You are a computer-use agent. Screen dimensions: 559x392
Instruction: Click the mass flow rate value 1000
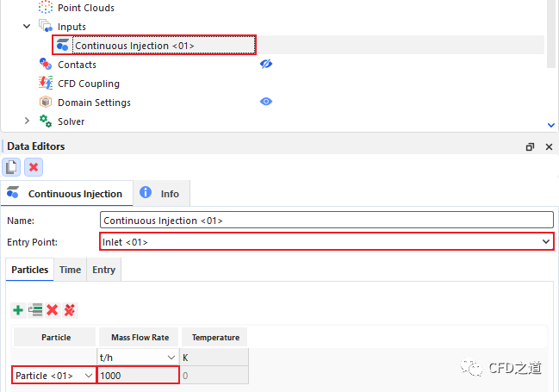click(138, 376)
